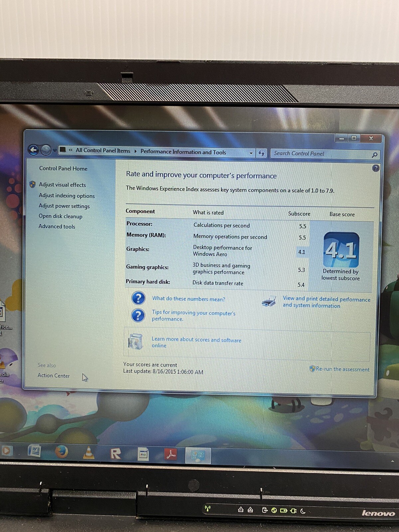Open Adjust indexing options
The image size is (399, 532).
66,196
